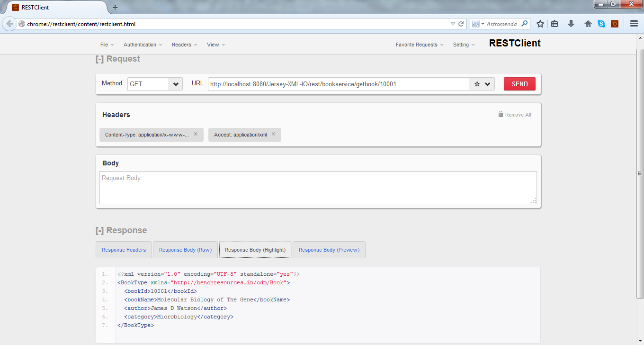This screenshot has width=644, height=345.
Task: Open a new browser tab with plus
Action: coord(115,8)
